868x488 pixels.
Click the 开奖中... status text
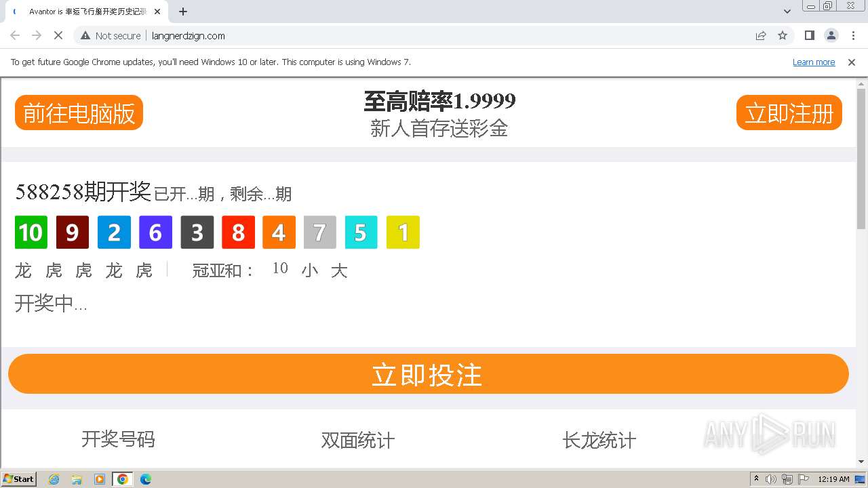[51, 303]
